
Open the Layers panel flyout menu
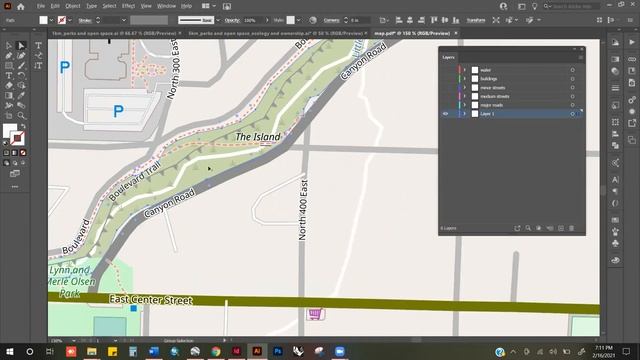[580, 58]
